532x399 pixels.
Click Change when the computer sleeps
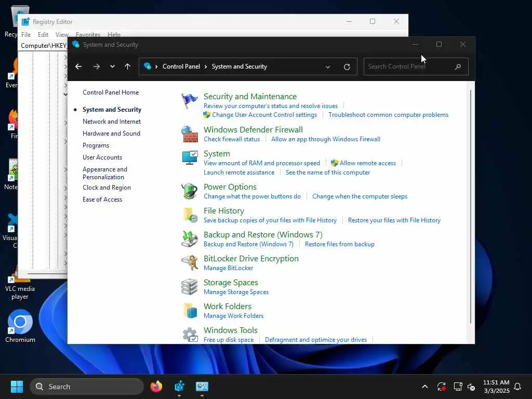[360, 196]
